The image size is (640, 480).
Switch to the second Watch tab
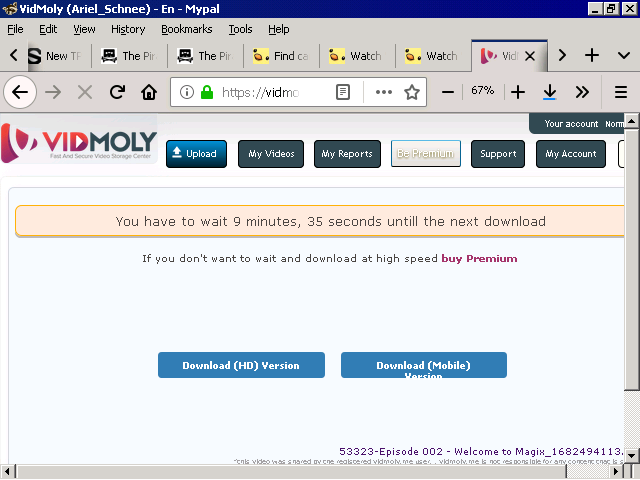(x=433, y=56)
